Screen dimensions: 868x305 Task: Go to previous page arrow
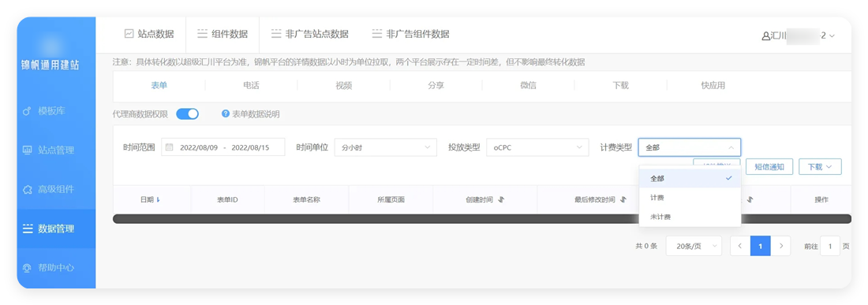740,246
